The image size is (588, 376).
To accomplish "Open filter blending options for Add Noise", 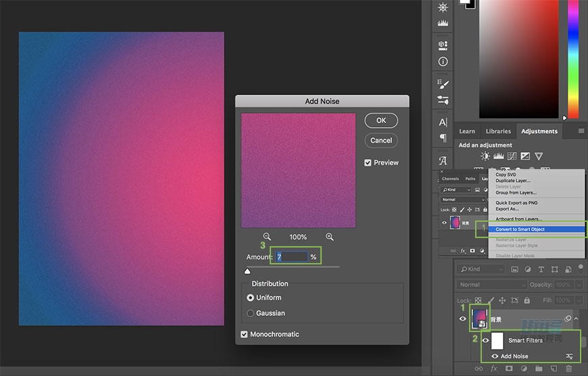I will coord(569,356).
